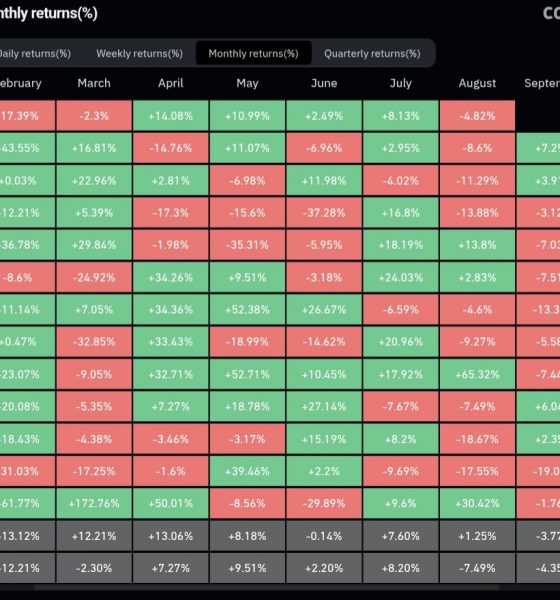Image resolution: width=560 pixels, height=600 pixels.
Task: Select the -13.88% August cell
Action: click(477, 213)
